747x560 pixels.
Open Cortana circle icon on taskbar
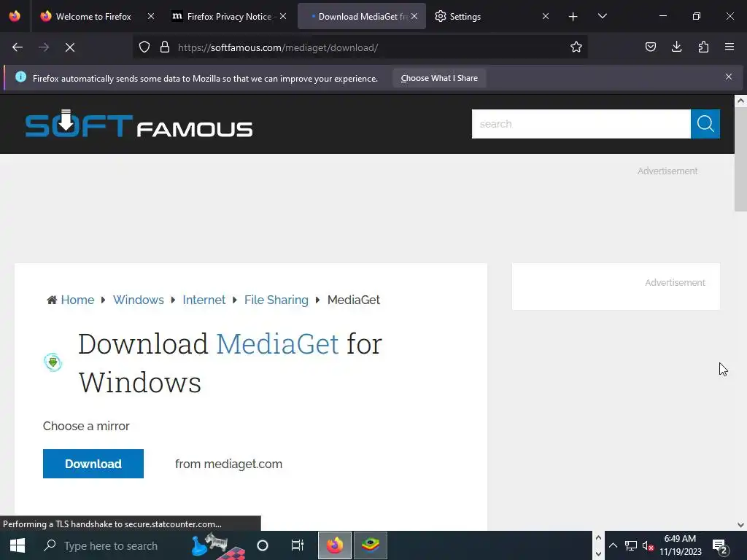tap(263, 545)
